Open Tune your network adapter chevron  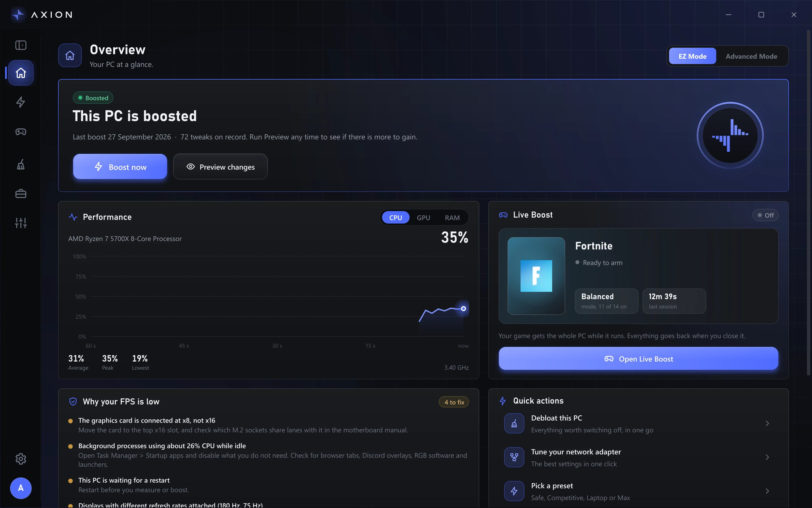pos(767,457)
